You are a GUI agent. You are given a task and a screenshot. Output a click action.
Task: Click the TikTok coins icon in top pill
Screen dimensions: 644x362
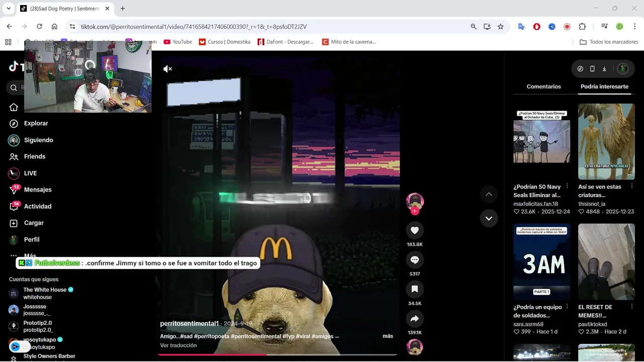click(x=580, y=69)
